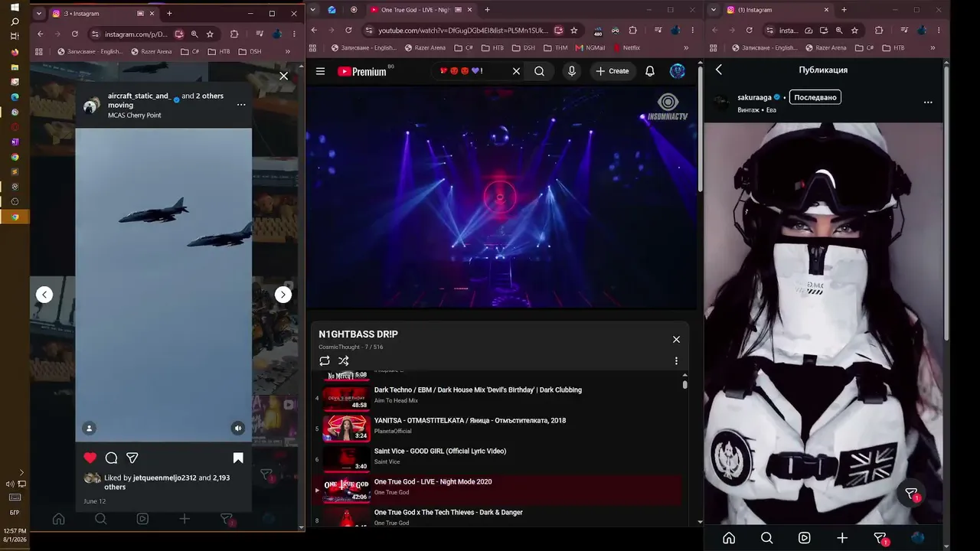The image size is (980, 551).
Task: Go to YouTube Premium home logo
Action: point(362,71)
